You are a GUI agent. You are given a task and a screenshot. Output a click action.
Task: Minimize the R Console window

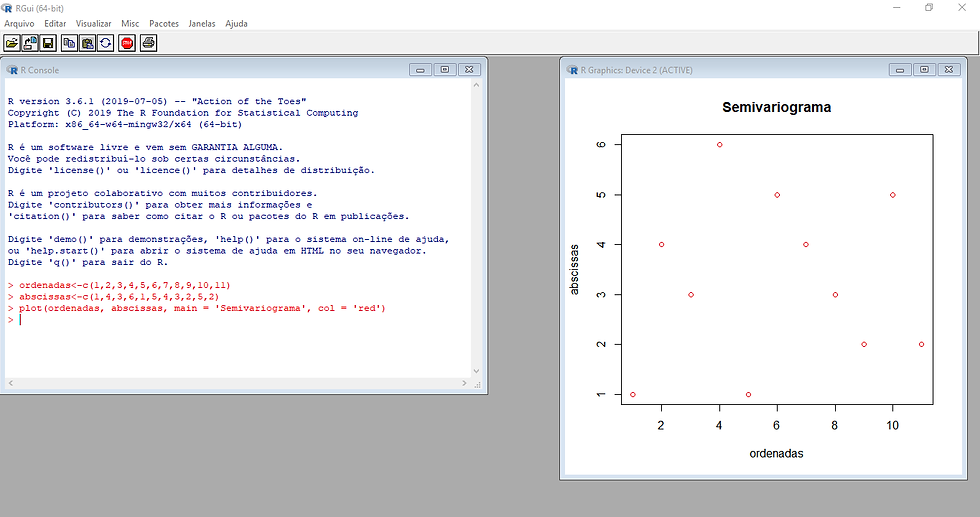pyautogui.click(x=420, y=69)
